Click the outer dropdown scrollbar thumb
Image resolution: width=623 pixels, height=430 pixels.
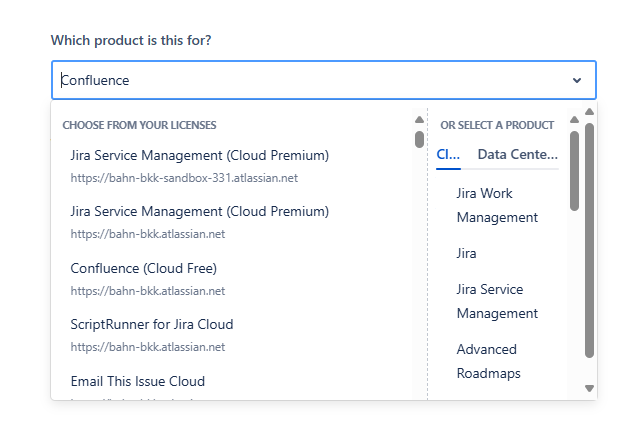coord(589,240)
